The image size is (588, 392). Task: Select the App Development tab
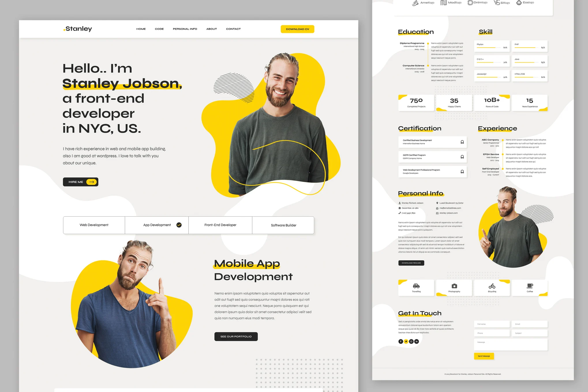pyautogui.click(x=157, y=225)
